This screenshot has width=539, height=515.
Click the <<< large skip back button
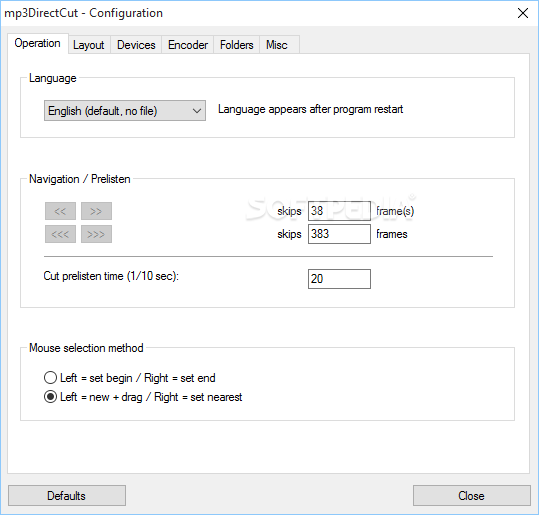pyautogui.click(x=60, y=234)
